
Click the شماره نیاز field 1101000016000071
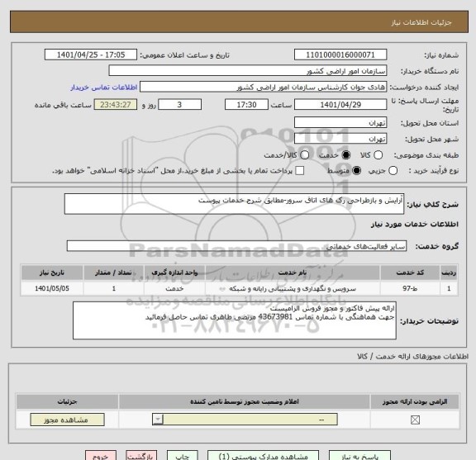340,55
